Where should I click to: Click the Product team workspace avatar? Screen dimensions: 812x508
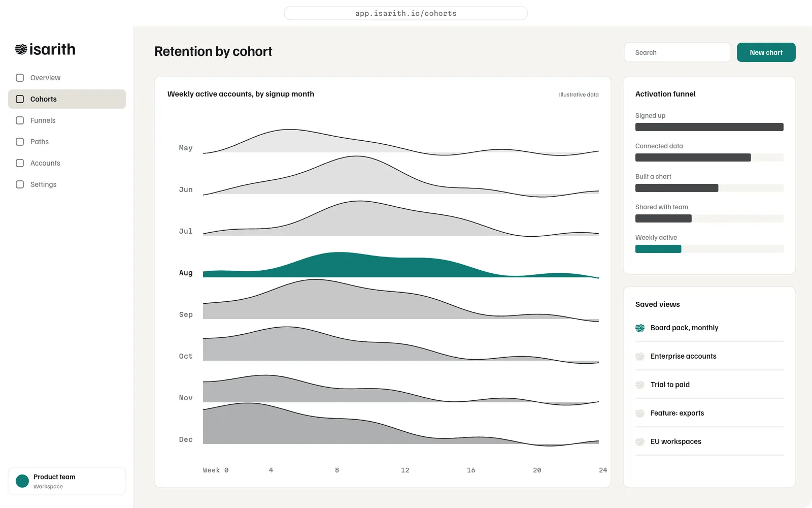coord(22,481)
